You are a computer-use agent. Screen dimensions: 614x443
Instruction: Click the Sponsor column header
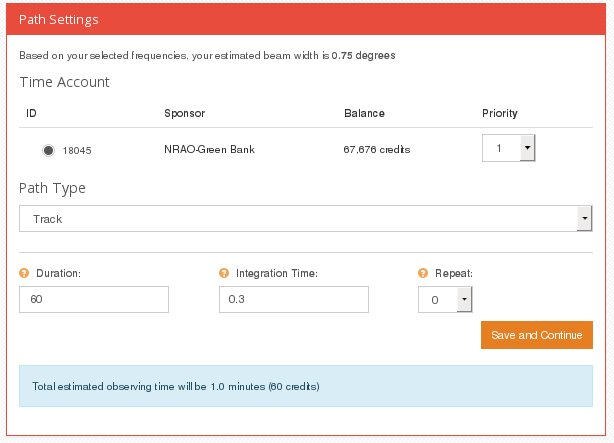tap(184, 114)
